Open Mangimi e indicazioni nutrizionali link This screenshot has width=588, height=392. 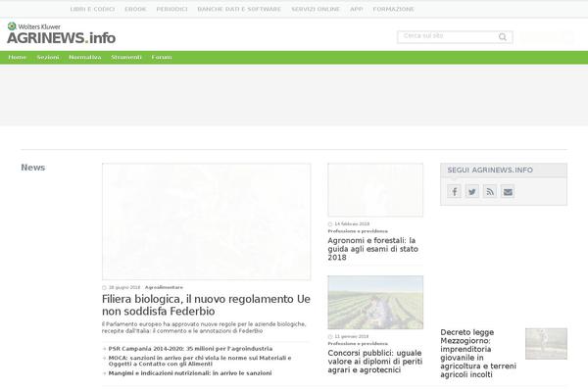pos(190,373)
